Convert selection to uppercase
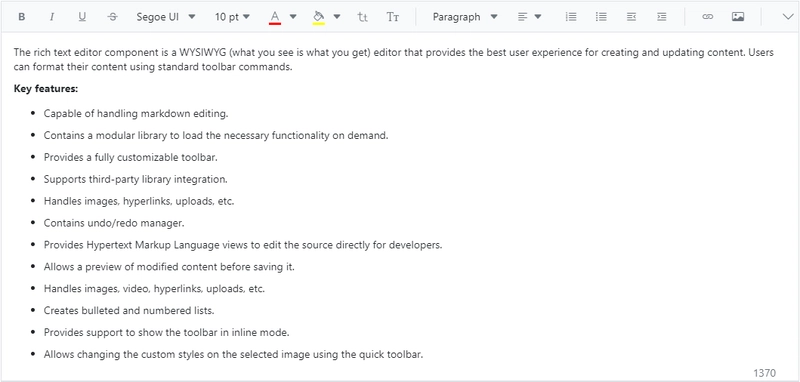800x382 pixels. (x=392, y=17)
